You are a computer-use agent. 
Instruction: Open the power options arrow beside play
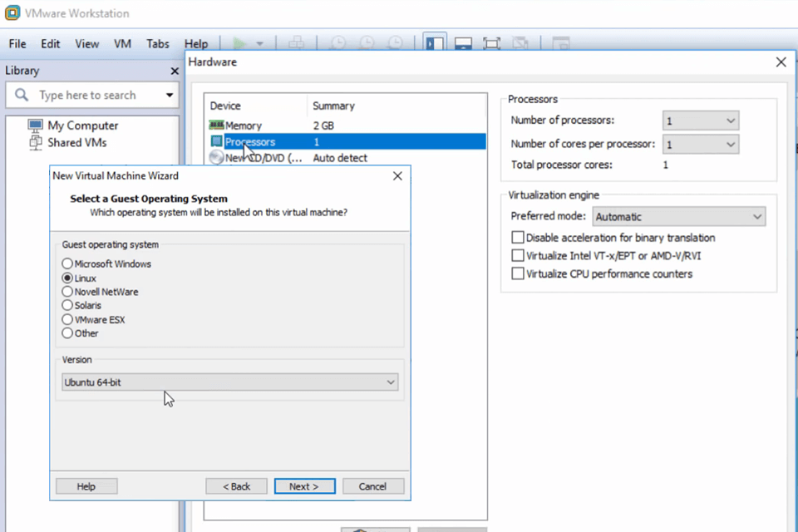pos(260,44)
